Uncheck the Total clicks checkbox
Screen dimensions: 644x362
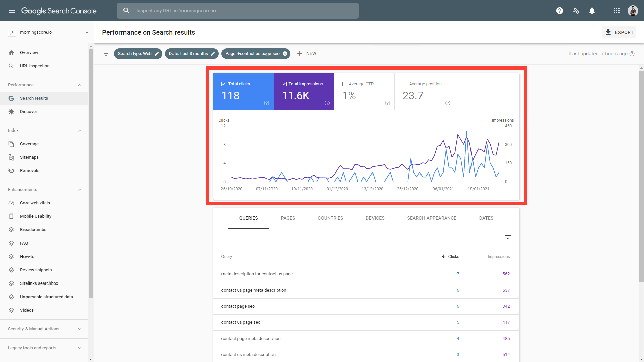coord(224,84)
